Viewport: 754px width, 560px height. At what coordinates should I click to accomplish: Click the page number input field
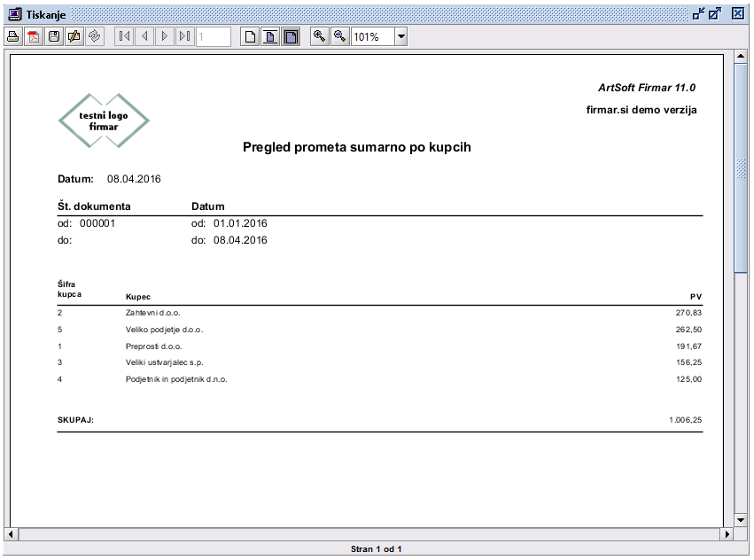(213, 36)
